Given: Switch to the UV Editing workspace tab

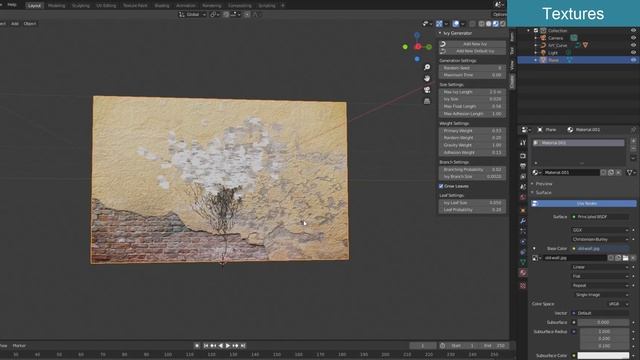Looking at the screenshot, I should 106,6.
